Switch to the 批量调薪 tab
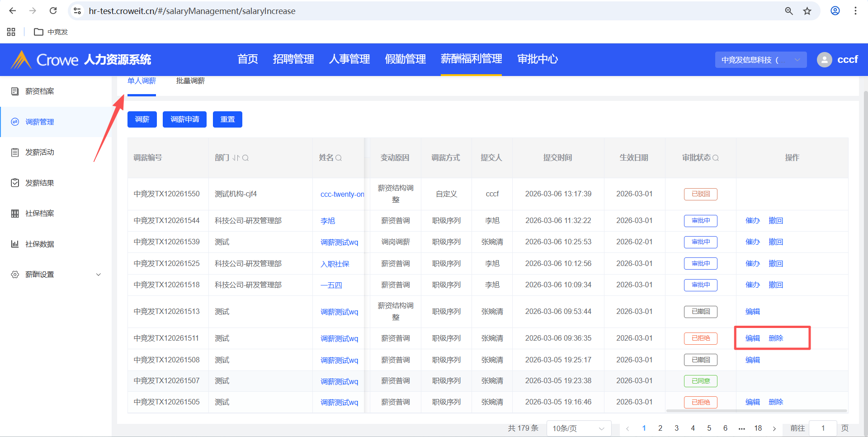868x437 pixels. (190, 81)
